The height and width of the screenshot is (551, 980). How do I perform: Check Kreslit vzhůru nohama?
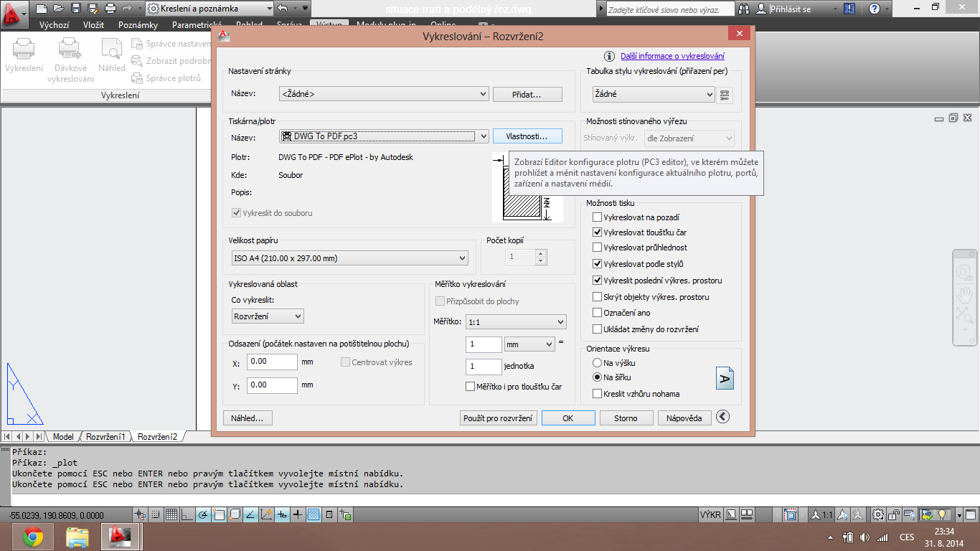pyautogui.click(x=597, y=393)
